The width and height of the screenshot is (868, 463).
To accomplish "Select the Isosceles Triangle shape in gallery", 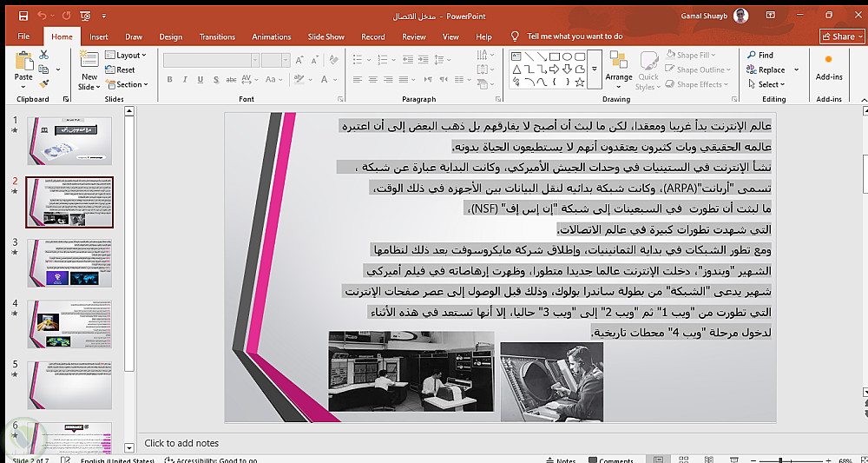I will pos(516,69).
